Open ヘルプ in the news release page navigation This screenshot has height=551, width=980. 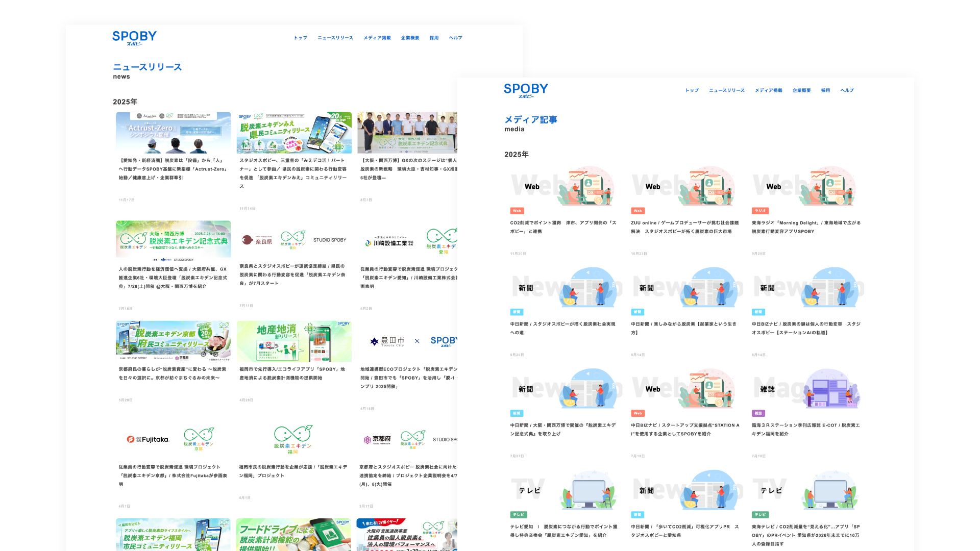tap(455, 38)
